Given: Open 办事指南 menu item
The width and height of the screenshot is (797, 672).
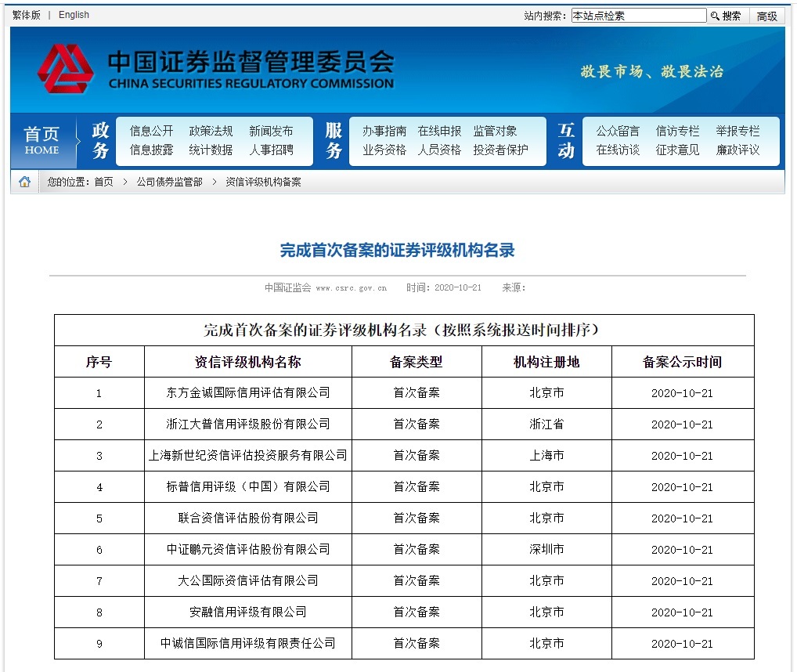Looking at the screenshot, I should click(384, 131).
